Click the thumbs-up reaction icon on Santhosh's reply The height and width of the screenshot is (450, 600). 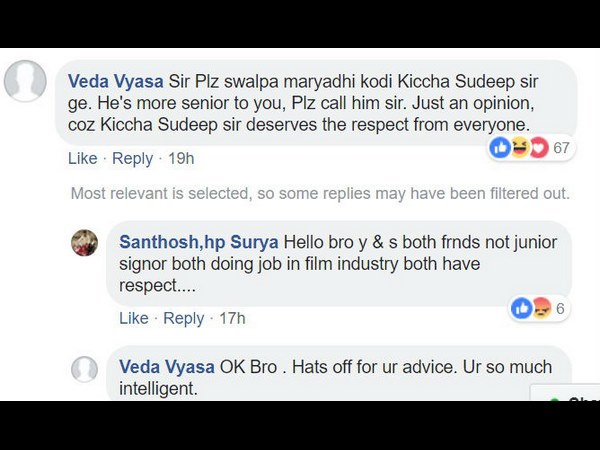523,308
